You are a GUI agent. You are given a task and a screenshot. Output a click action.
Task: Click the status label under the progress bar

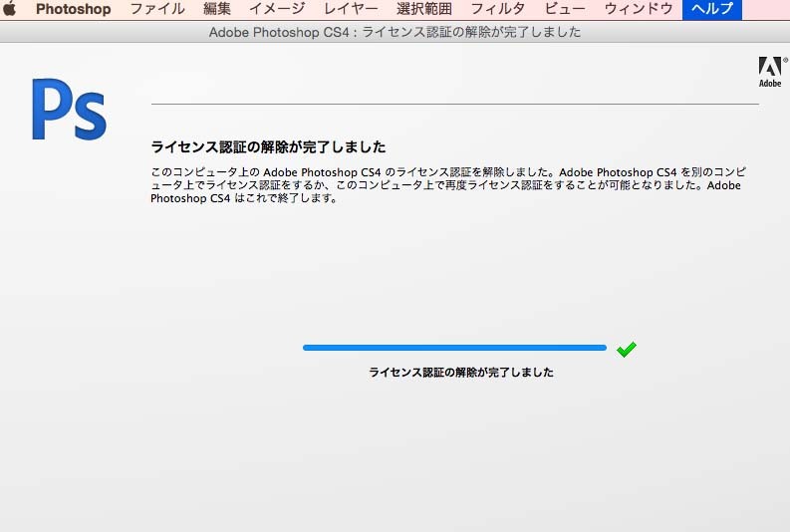tap(461, 373)
